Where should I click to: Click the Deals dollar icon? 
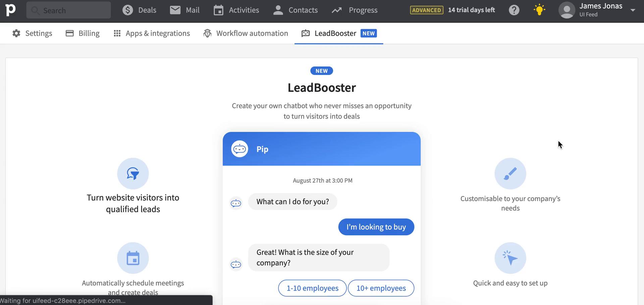(127, 10)
